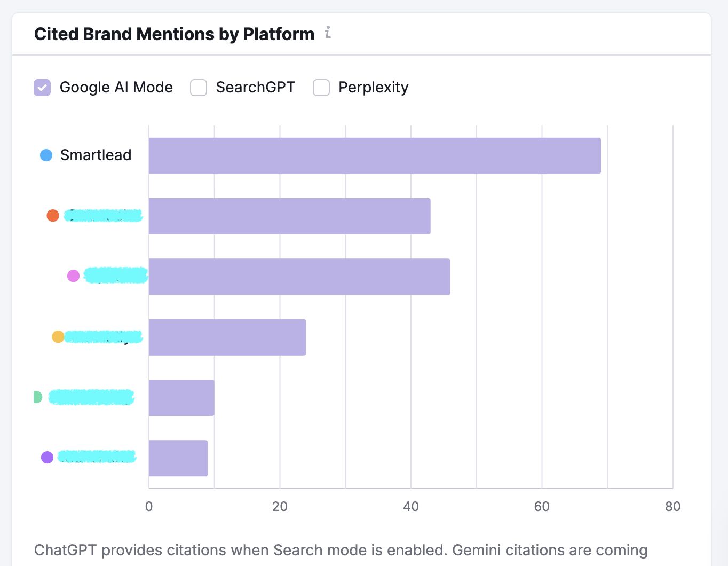Click the orange-dot brand's bar
Viewport: 728px width, 566px height.
point(289,216)
